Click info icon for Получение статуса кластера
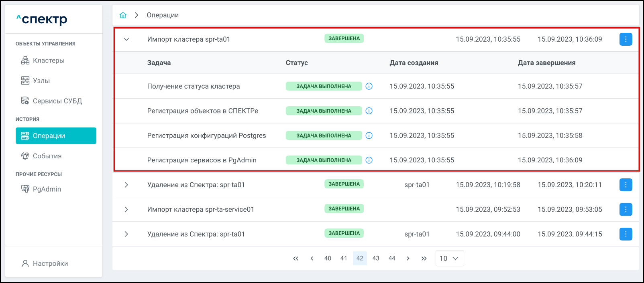644x283 pixels. click(x=369, y=86)
